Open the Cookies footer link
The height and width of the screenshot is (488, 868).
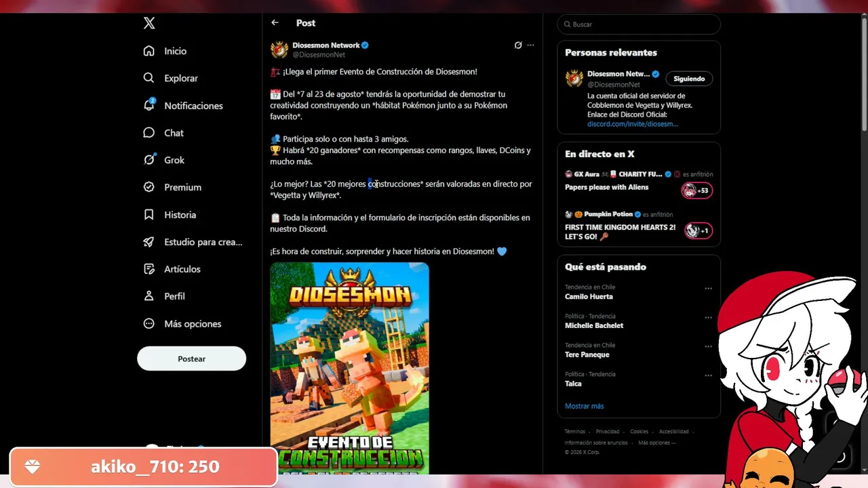tap(639, 432)
